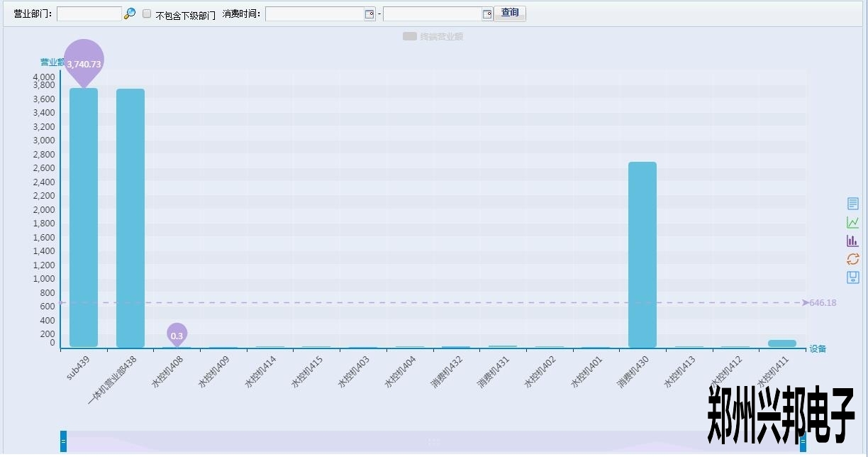
Task: Open the start date calendar picker
Action: (x=369, y=13)
